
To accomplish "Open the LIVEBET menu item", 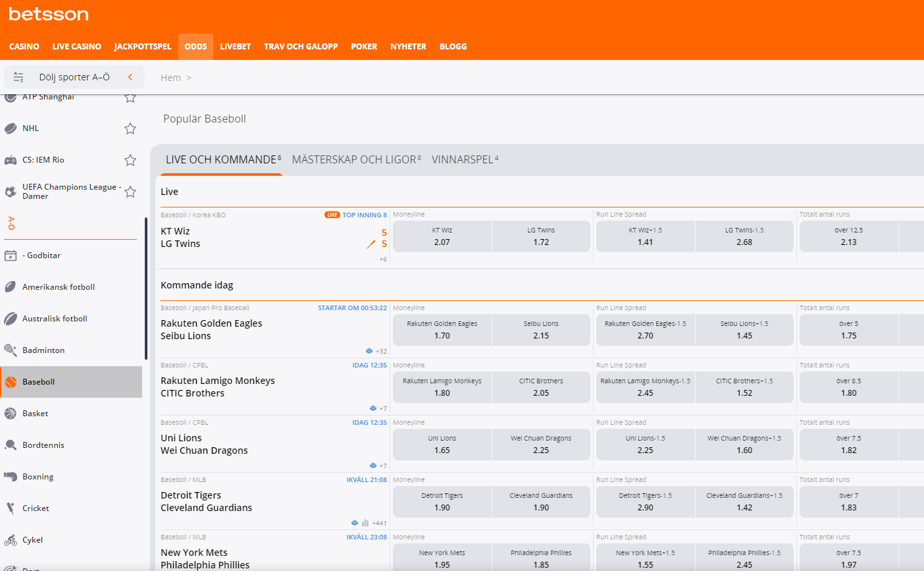I will [x=235, y=46].
